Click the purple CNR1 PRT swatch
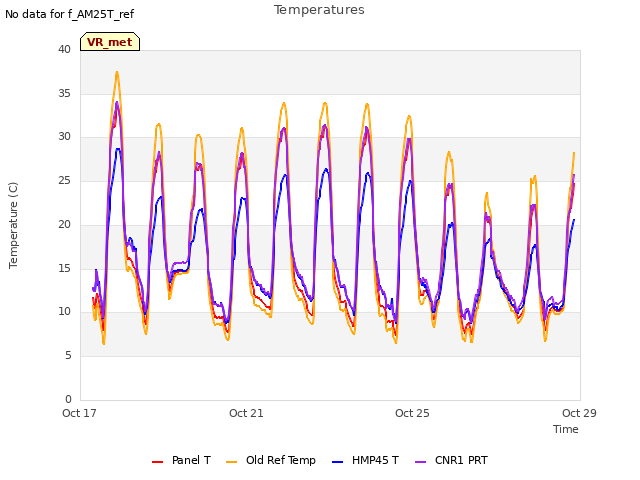Viewport: 640px width, 480px height. pos(420,462)
